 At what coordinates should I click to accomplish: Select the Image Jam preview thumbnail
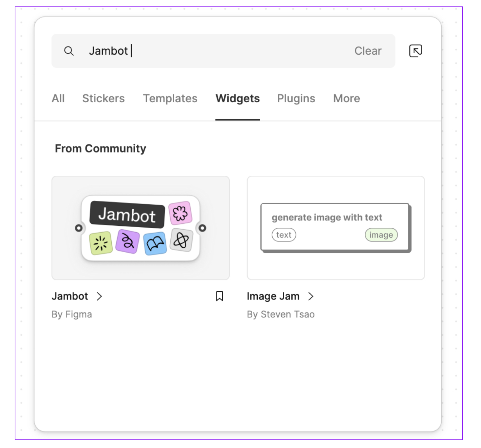336,227
